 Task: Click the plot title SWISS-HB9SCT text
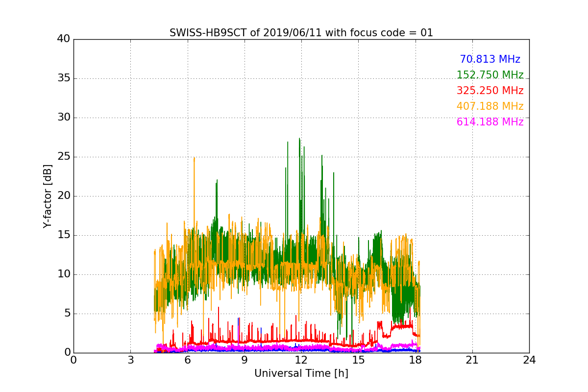(x=301, y=33)
